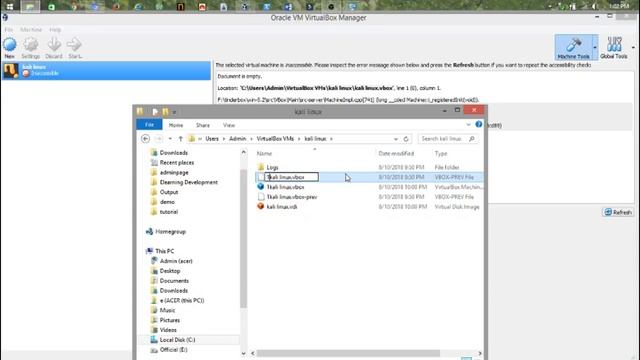Click the Search kali linux field
This screenshot has width=640, height=360.
(x=448, y=139)
